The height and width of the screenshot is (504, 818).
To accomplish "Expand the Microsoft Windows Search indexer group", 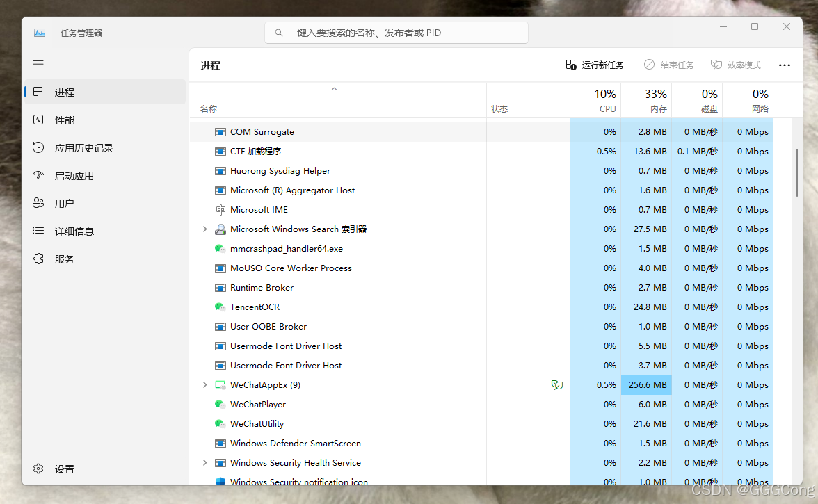I will click(205, 229).
